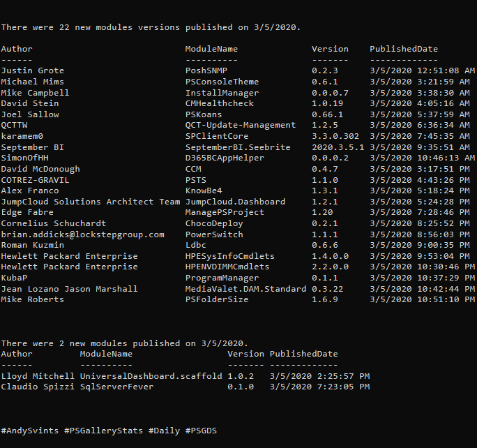Select HPESysInfoCmdlets module name
Viewport: 477px width, 448px height.
coord(230,256)
